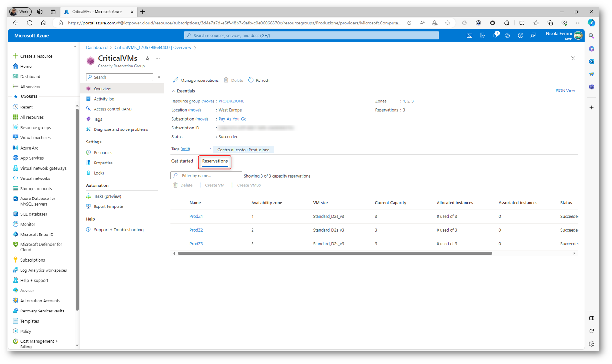Open Access control (IAM) menu item
This screenshot has width=612, height=364.
click(112, 109)
